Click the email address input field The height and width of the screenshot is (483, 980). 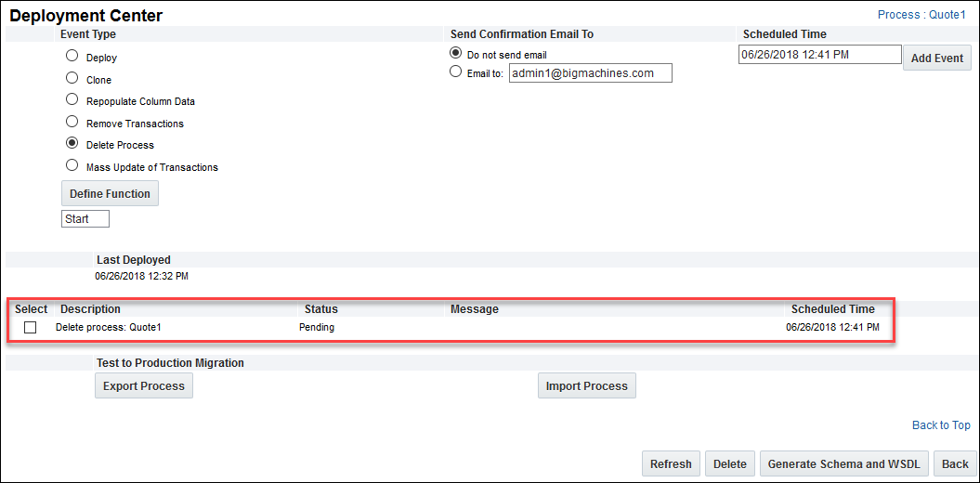click(590, 73)
